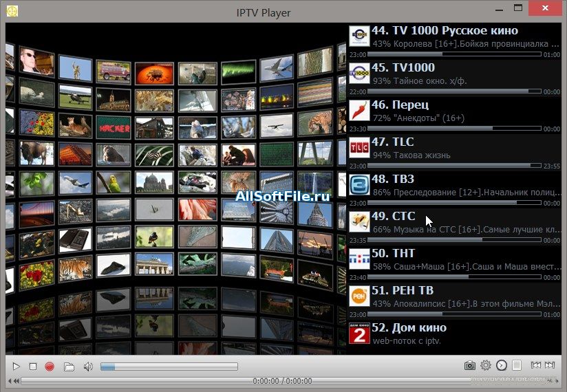The image size is (567, 392).
Task: Click the progress bar under ТНТ channel
Action: tap(454, 277)
